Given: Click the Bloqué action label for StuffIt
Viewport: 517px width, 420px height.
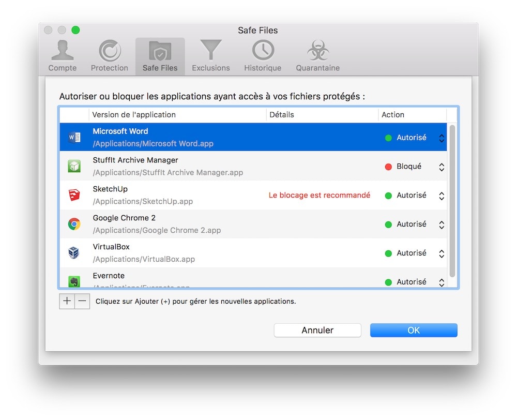Looking at the screenshot, I should click(x=409, y=166).
